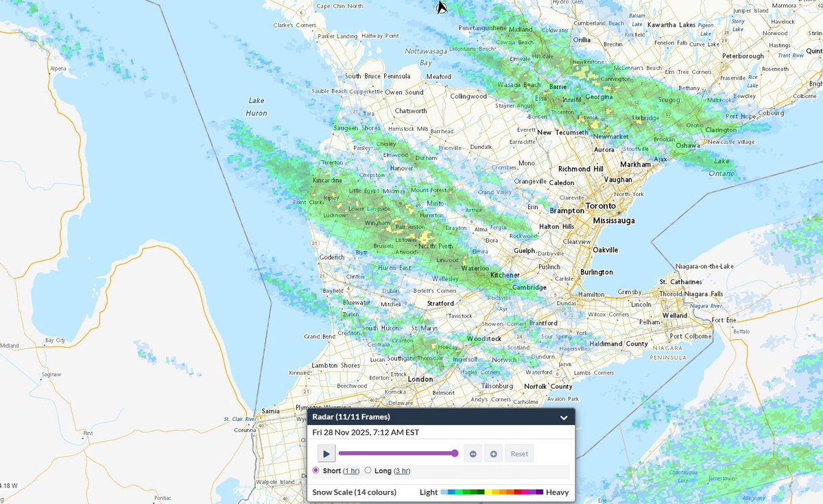Click the Peterborough map label

click(743, 56)
